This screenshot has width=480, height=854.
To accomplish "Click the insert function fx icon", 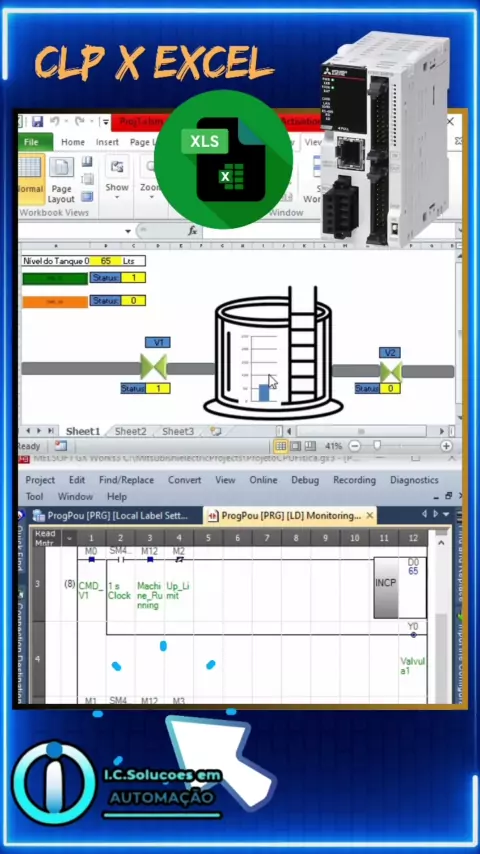I will [192, 231].
